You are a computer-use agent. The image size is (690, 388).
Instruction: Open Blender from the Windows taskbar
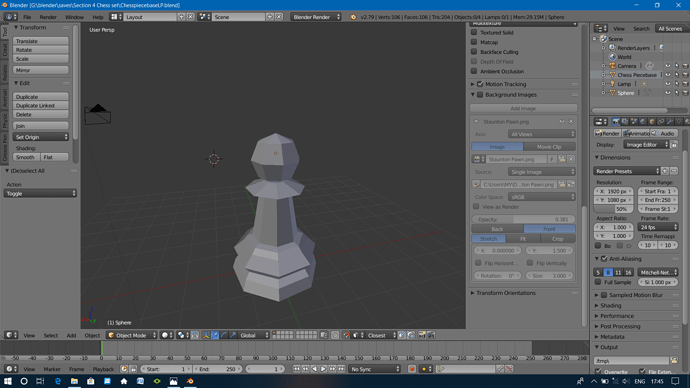(190, 381)
